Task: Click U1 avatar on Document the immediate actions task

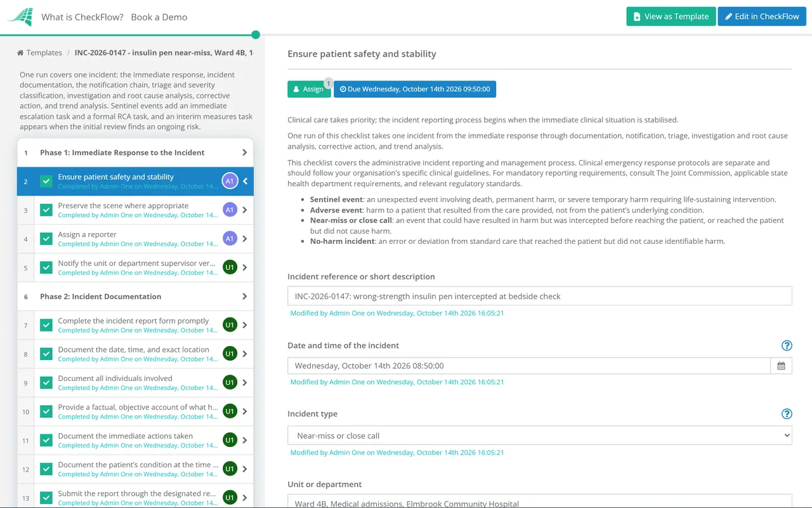Action: (x=230, y=440)
